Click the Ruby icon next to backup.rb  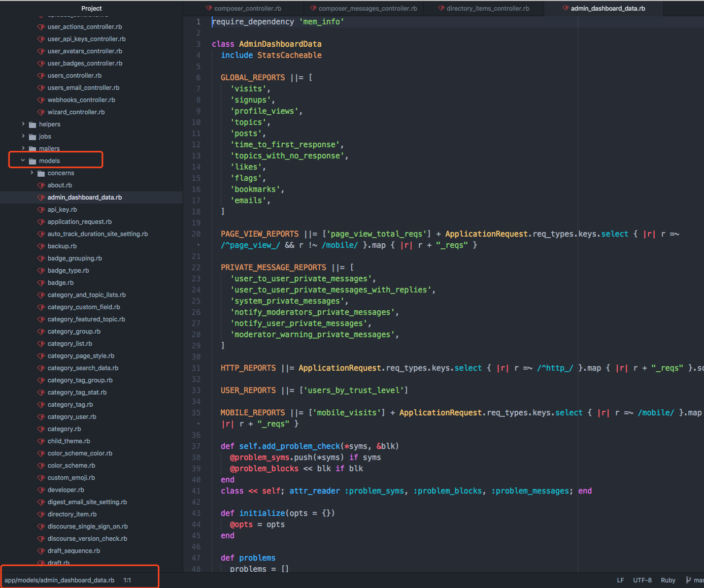click(42, 246)
